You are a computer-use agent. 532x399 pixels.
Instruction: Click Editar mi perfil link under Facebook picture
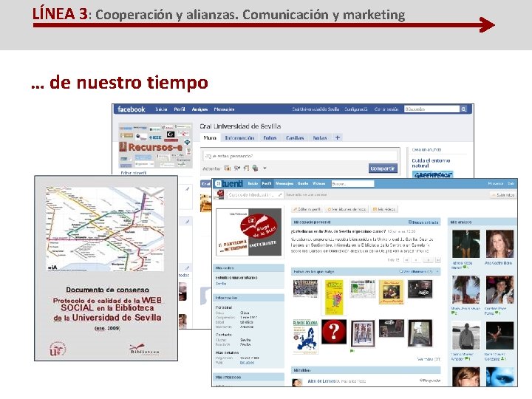[133, 173]
